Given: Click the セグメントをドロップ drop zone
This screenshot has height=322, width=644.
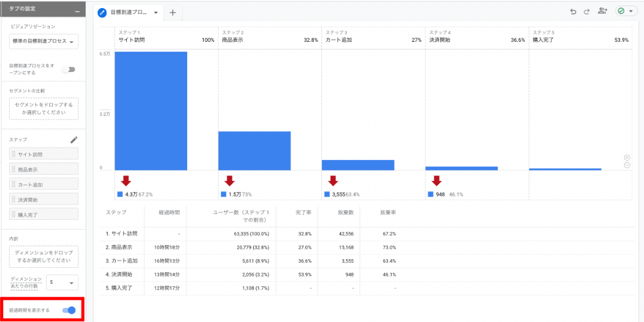Looking at the screenshot, I should click(x=44, y=108).
